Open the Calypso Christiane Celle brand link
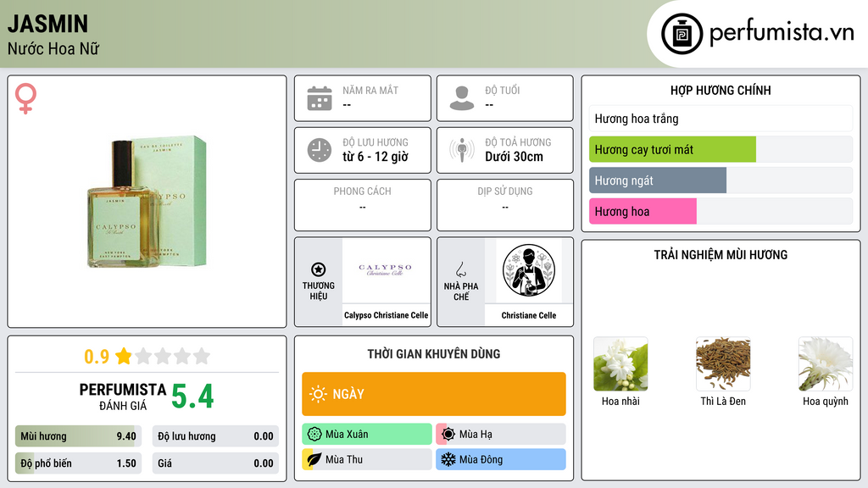This screenshot has height=488, width=868. click(x=386, y=315)
